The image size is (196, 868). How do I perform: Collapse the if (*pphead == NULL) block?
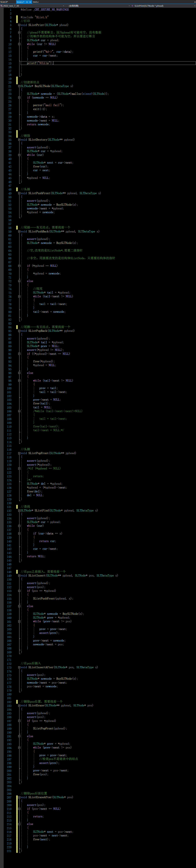point(19,266)
